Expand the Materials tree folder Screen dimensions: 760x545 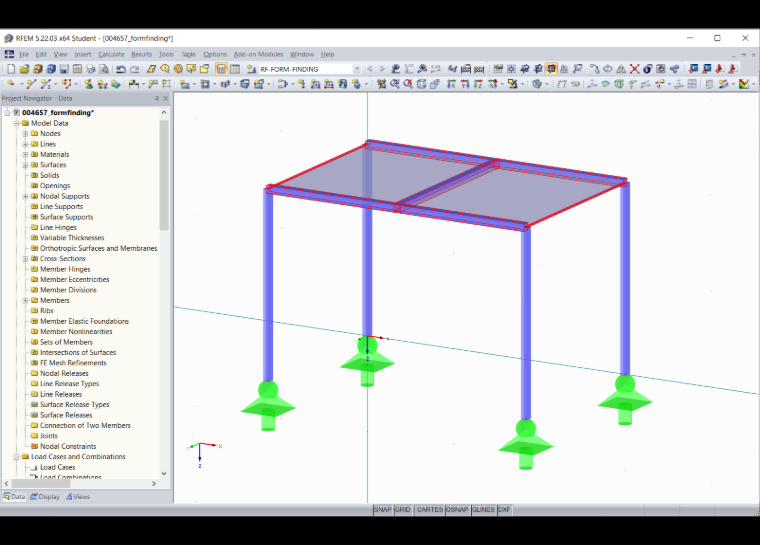[25, 154]
